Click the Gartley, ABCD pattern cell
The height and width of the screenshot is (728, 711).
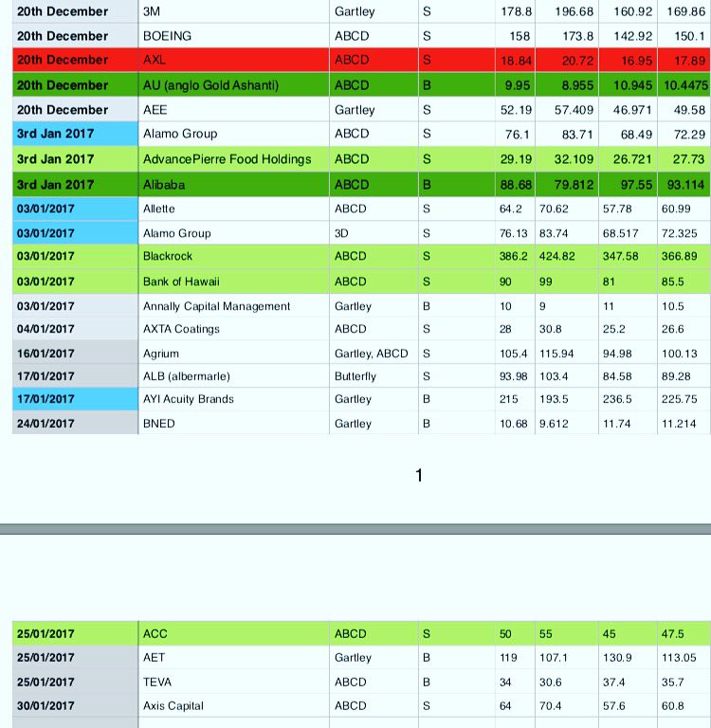(374, 354)
